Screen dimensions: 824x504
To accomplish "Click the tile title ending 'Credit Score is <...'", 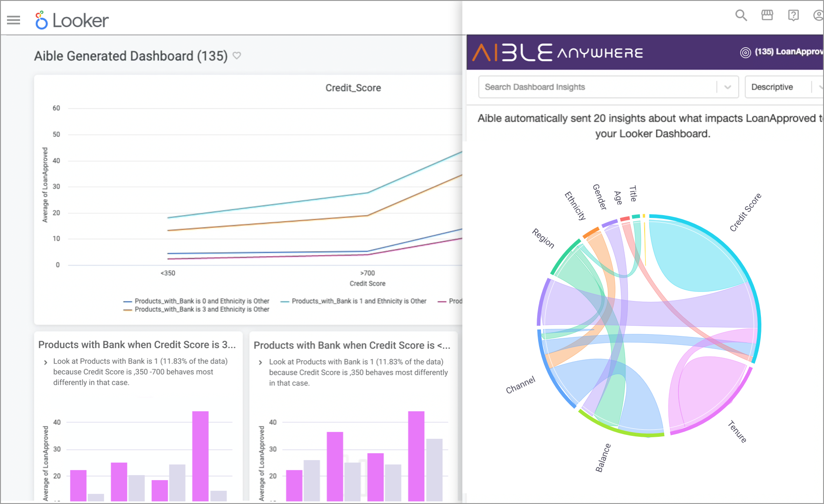I will coord(352,345).
